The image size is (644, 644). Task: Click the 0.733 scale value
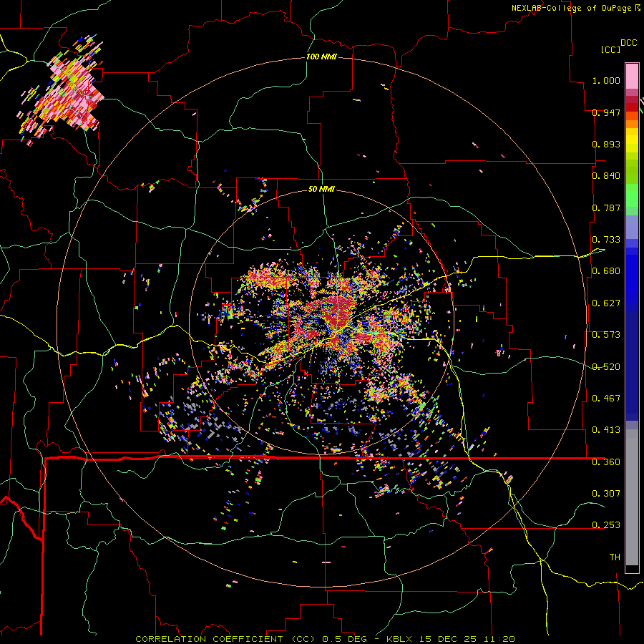point(606,240)
